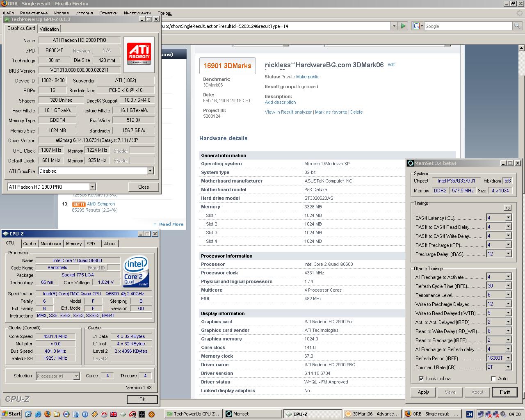Open the ATI CrossFire dropdown in GPU-Z
Image resolution: width=525 pixels, height=420 pixels.
pyautogui.click(x=150, y=171)
